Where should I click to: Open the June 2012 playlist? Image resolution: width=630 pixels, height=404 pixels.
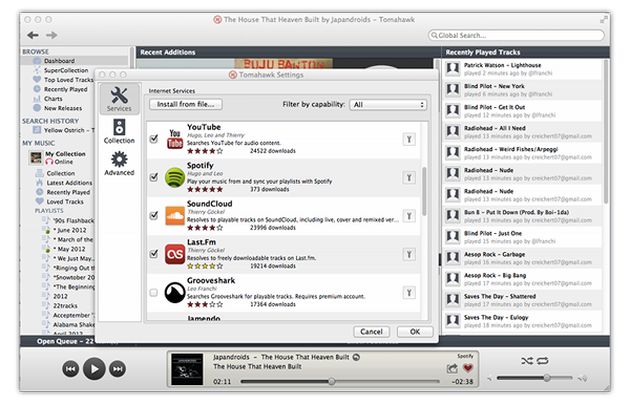69,231
